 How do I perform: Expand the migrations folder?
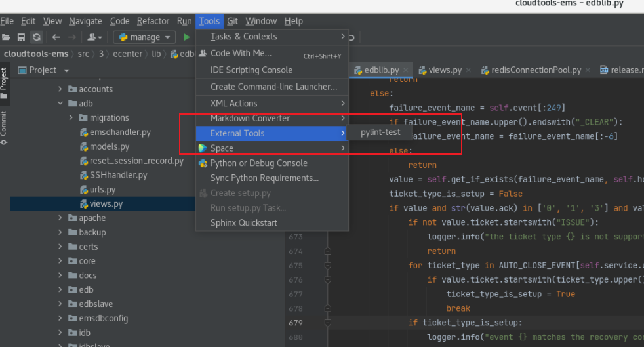tap(71, 117)
